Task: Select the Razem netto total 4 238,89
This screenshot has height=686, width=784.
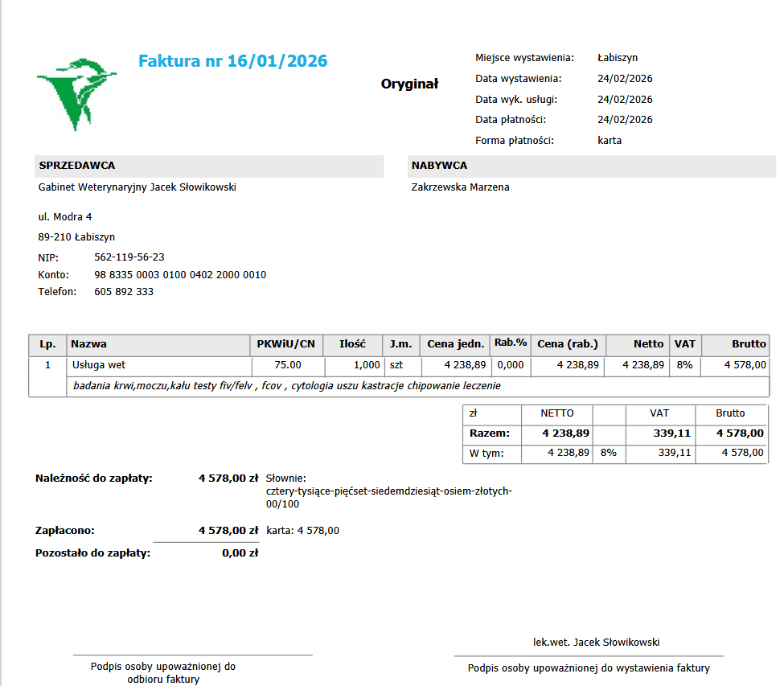Action: 566,433
